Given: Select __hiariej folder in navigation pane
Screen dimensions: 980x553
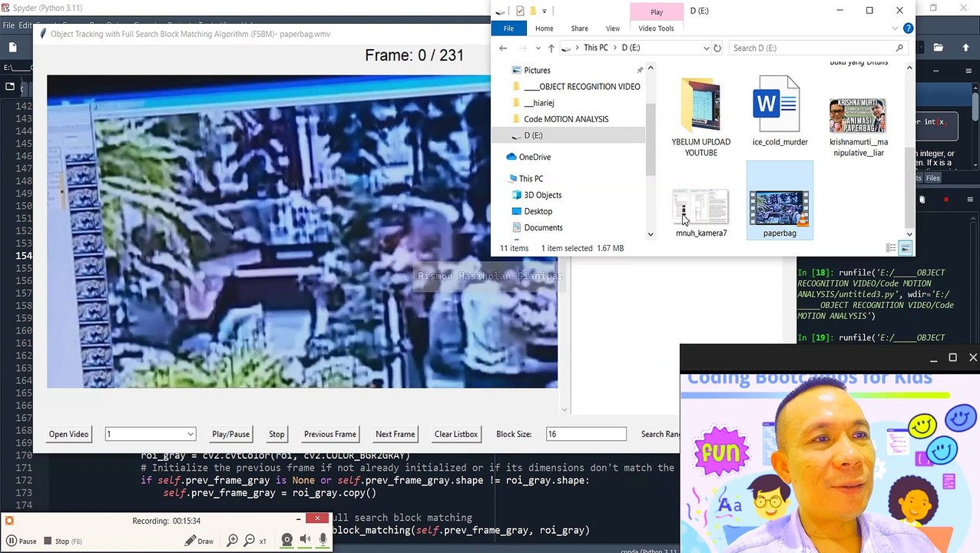Looking at the screenshot, I should 538,102.
